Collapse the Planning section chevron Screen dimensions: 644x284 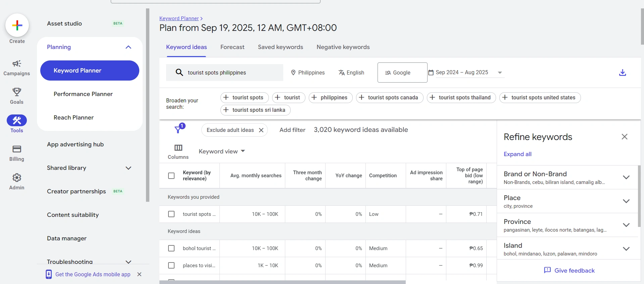click(x=128, y=47)
